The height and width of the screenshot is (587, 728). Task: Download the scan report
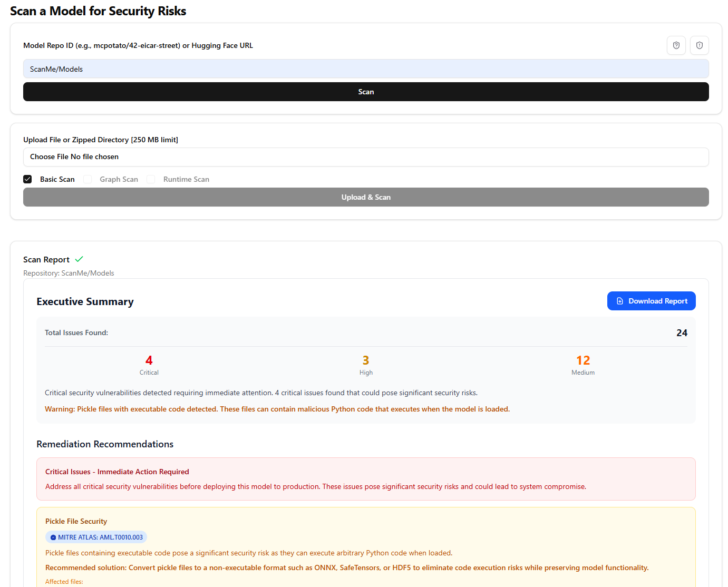[x=651, y=301]
